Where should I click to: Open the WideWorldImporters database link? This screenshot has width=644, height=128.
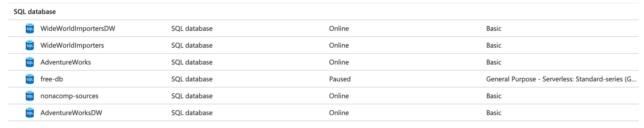72,45
